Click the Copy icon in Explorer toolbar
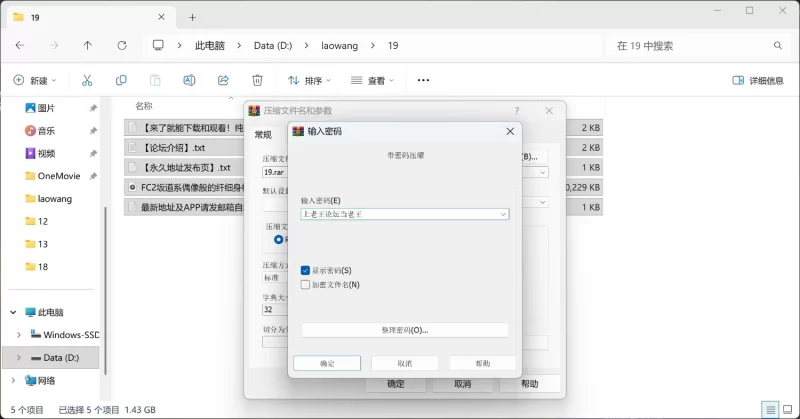Image resolution: width=800 pixels, height=419 pixels. (x=121, y=80)
